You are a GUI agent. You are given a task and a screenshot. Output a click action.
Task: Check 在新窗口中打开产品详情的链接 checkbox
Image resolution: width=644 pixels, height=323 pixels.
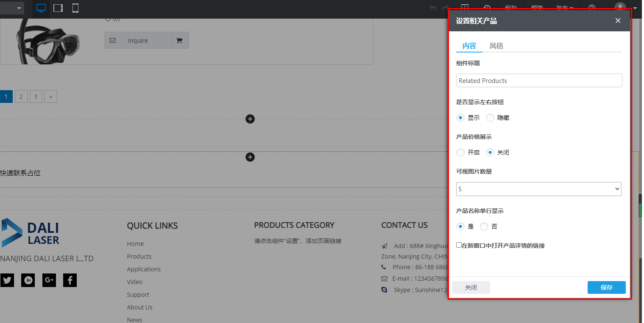[459, 245]
